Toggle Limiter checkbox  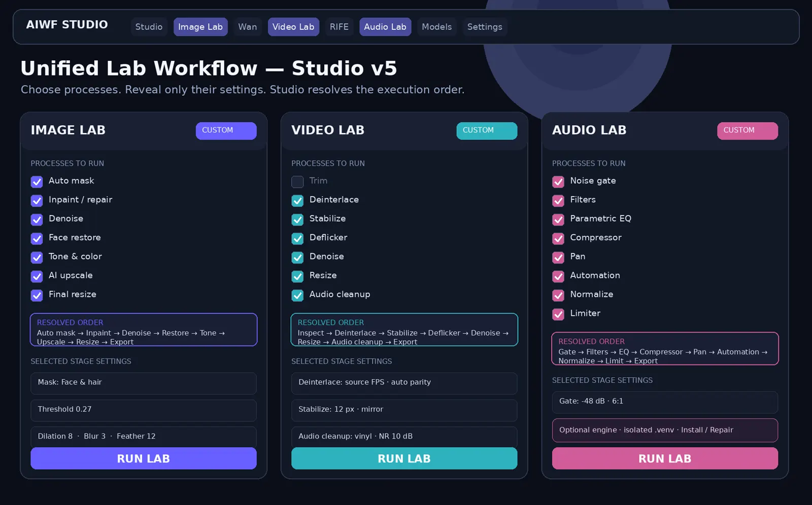558,314
